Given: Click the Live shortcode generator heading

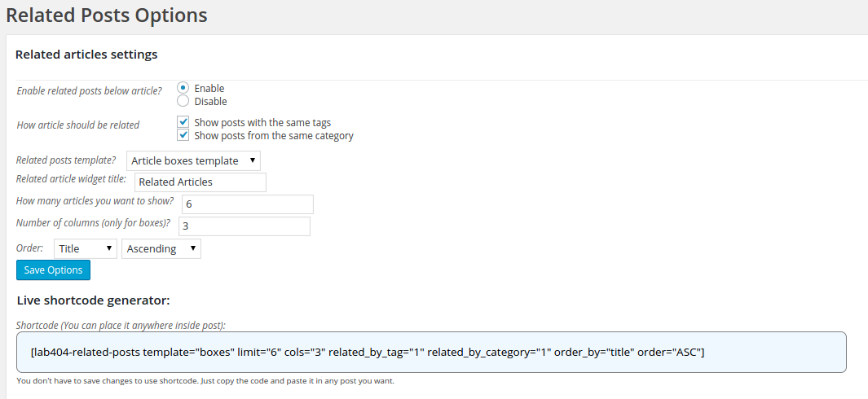Looking at the screenshot, I should click(x=93, y=300).
